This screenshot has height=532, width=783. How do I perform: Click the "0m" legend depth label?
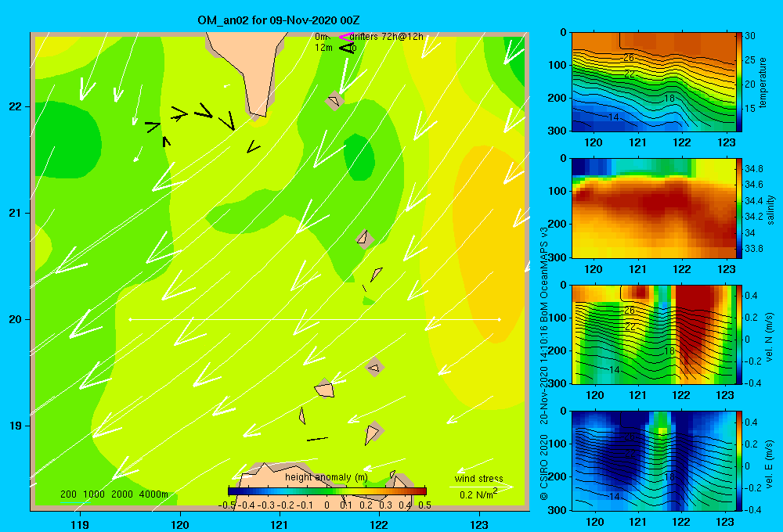pyautogui.click(x=322, y=37)
